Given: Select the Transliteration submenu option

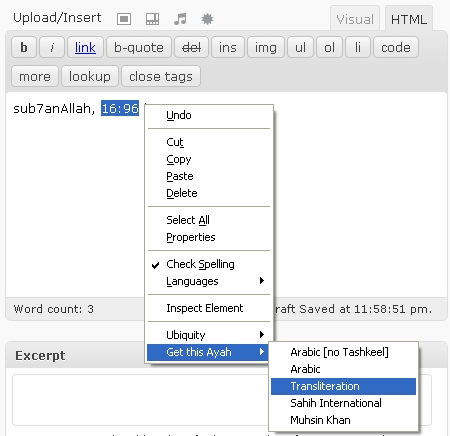Looking at the screenshot, I should (343, 386).
